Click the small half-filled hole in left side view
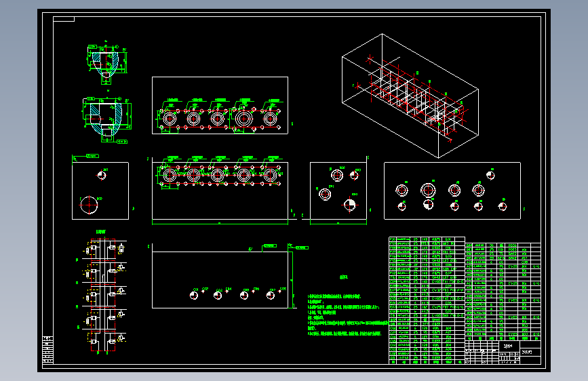This screenshot has height=381, width=588. tap(101, 175)
